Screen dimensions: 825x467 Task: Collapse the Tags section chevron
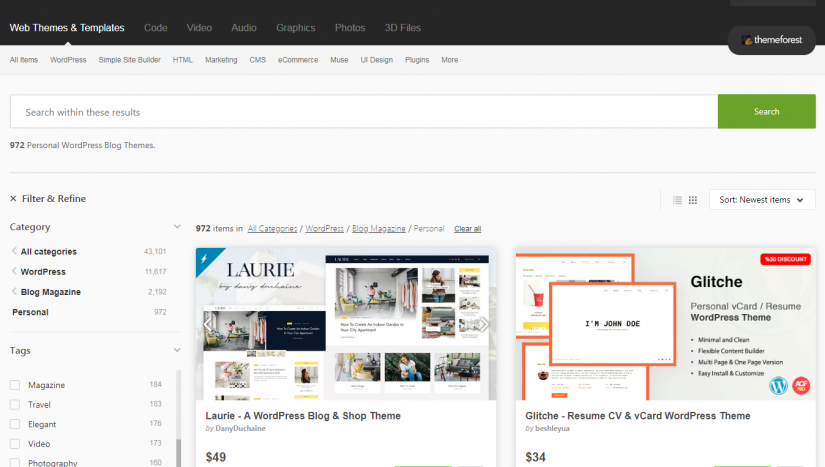coord(177,350)
